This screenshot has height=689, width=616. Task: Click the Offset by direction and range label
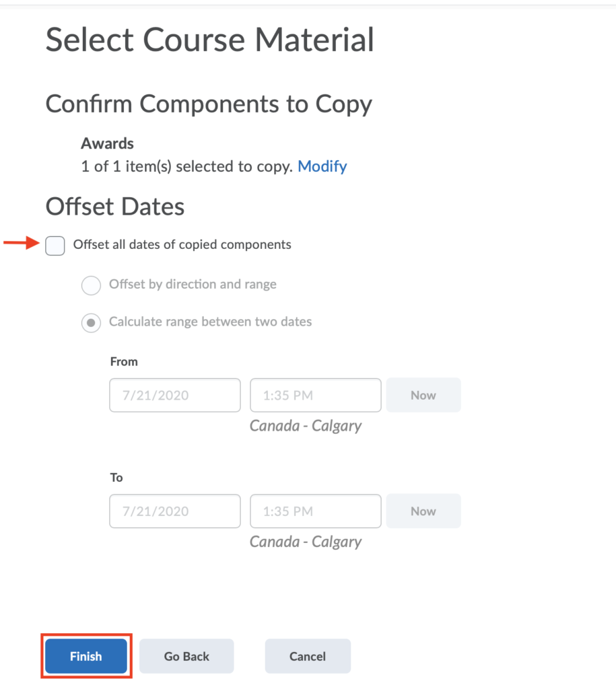[x=193, y=285]
